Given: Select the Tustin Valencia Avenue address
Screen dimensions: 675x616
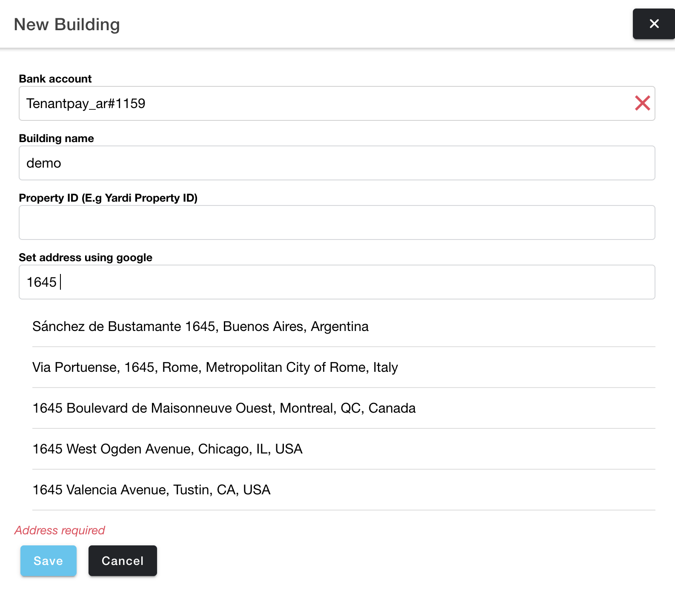Looking at the screenshot, I should pyautogui.click(x=151, y=490).
